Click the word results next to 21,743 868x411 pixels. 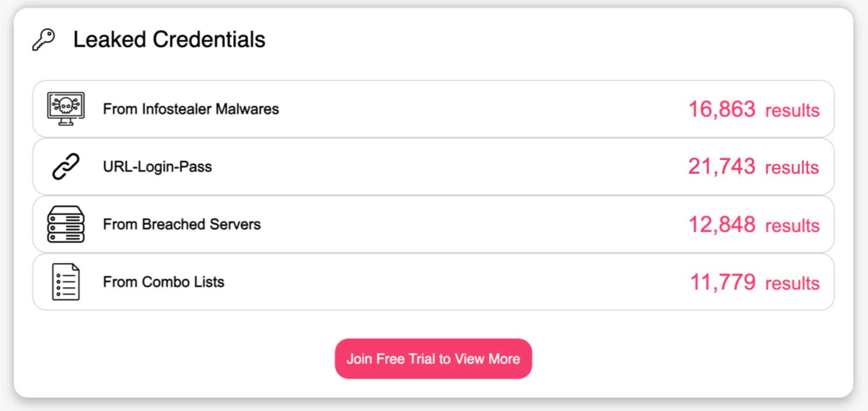click(x=792, y=168)
